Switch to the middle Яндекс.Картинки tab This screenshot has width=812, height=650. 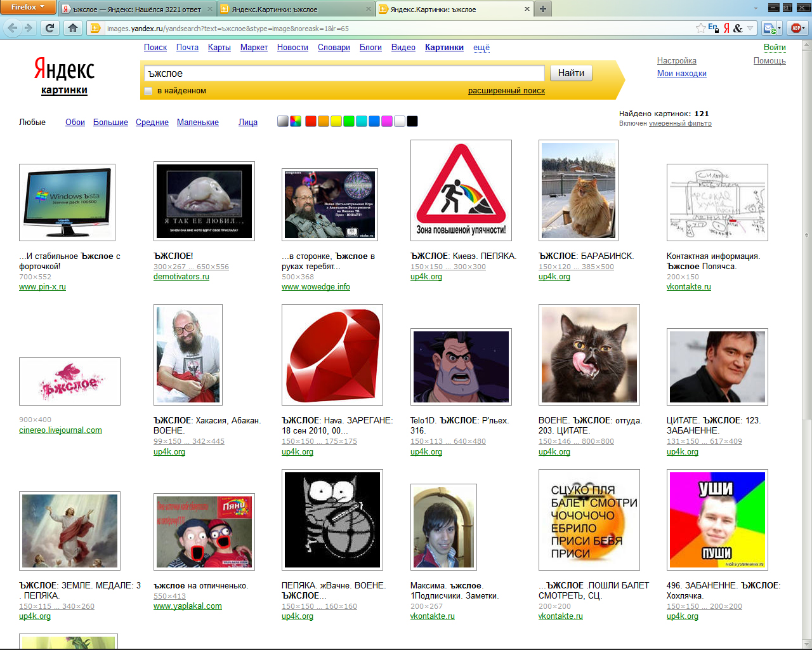296,10
